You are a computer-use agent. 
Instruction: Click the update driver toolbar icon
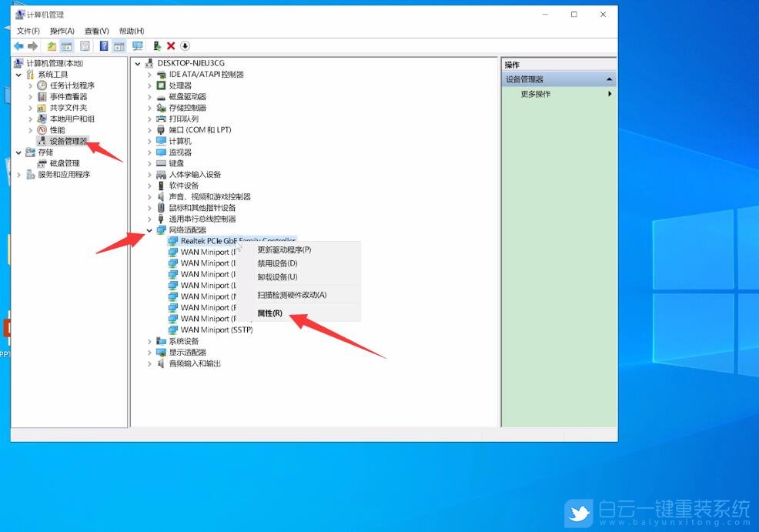(x=156, y=46)
